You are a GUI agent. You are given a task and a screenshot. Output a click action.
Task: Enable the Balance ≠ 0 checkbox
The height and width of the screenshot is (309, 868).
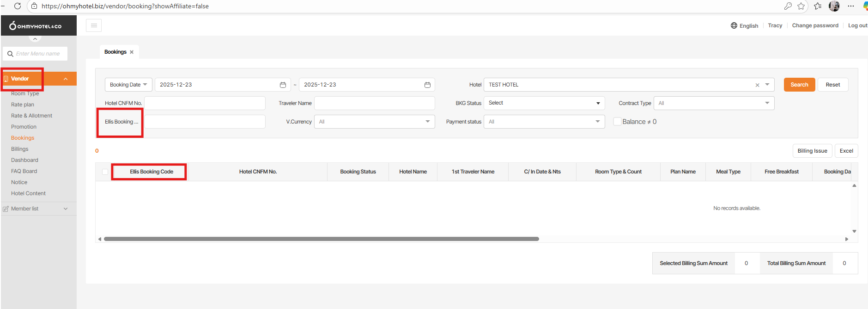click(x=617, y=122)
